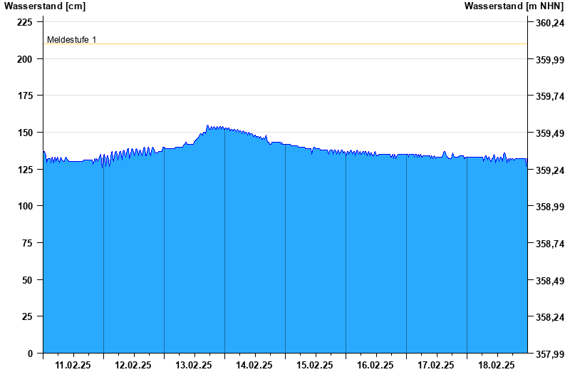Click the 359,49 m NHN value
Viewport: 570px width, 392px height.
coord(550,133)
